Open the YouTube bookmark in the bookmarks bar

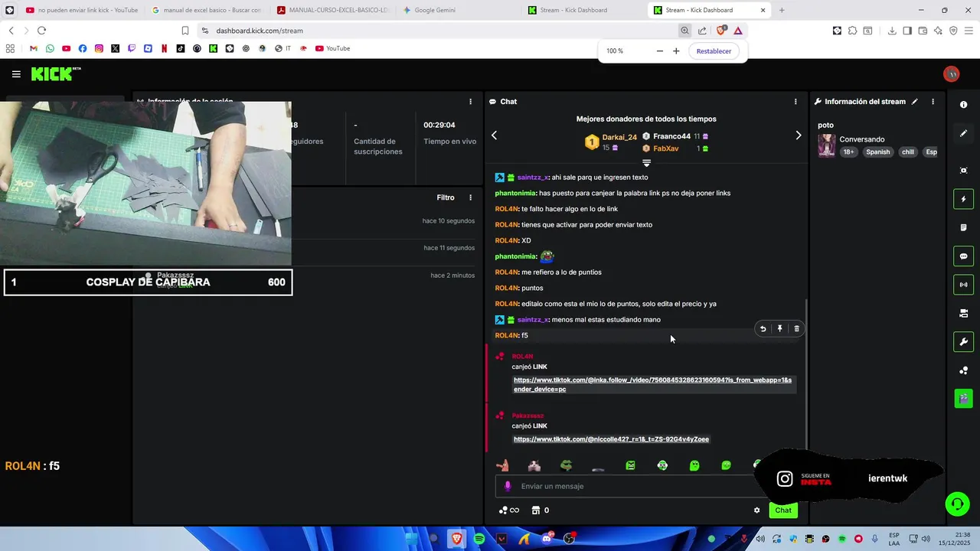point(332,48)
